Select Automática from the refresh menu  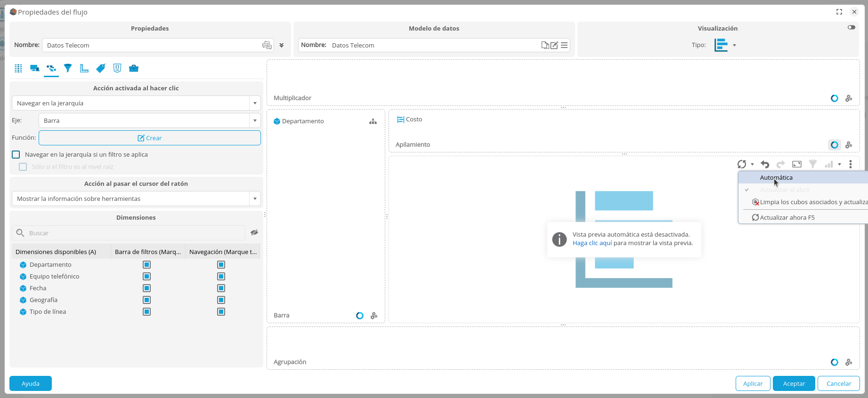pyautogui.click(x=776, y=177)
